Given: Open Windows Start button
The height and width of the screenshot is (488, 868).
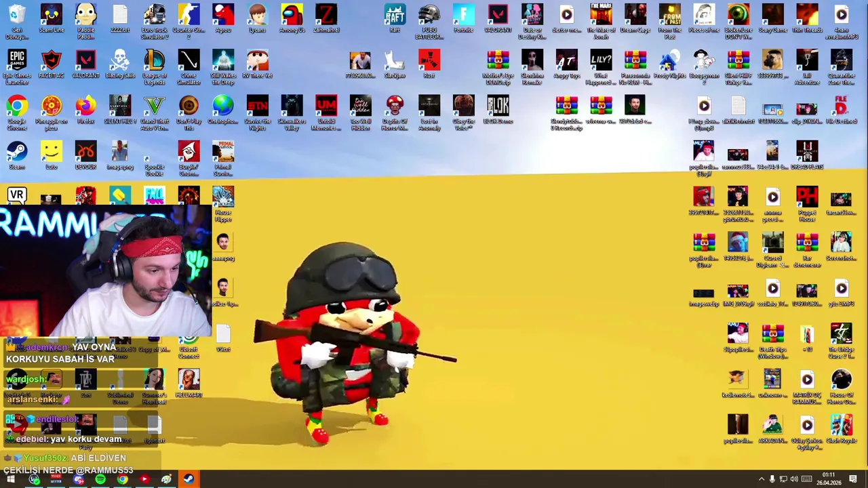Looking at the screenshot, I should tap(11, 480).
